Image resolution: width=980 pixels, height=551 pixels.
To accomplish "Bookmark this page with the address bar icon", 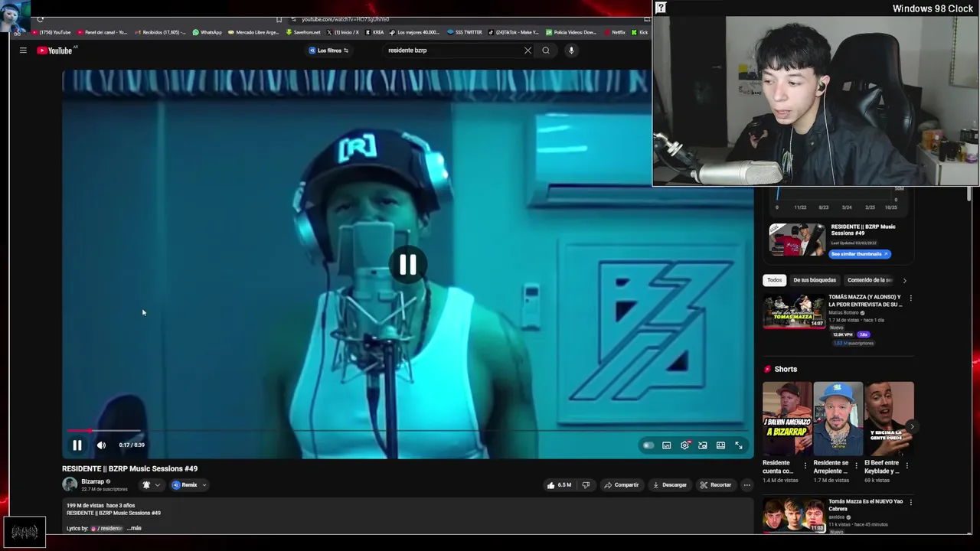I will [279, 19].
